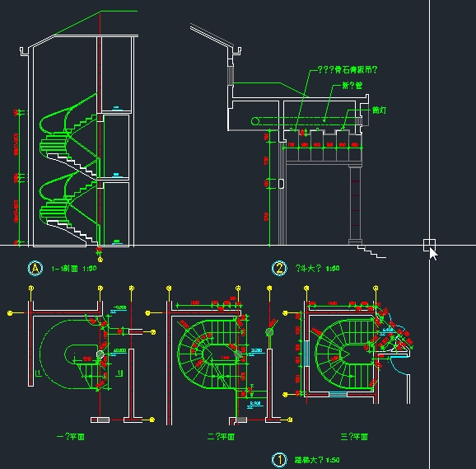Click the circled A section marker
This screenshot has height=469, width=476.
pos(35,268)
